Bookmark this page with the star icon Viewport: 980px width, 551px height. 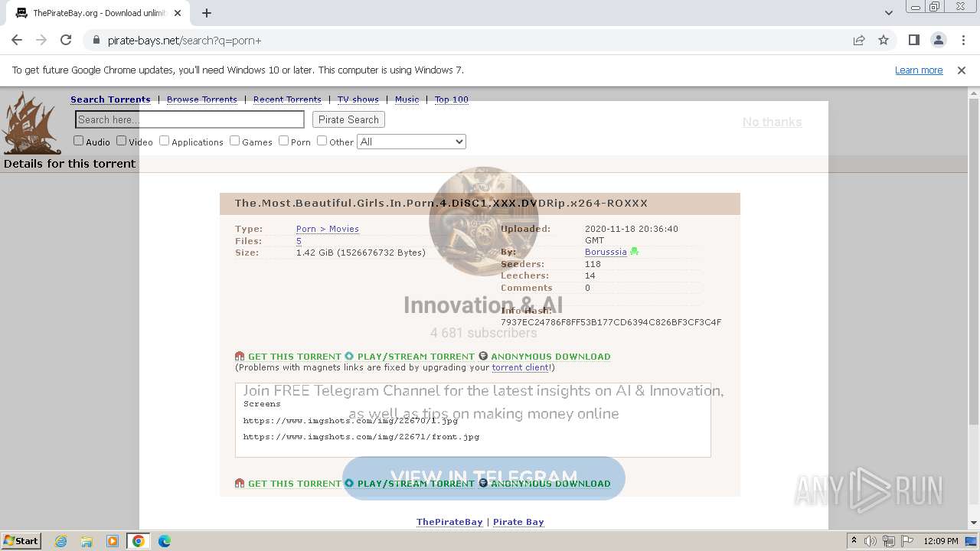pos(884,41)
